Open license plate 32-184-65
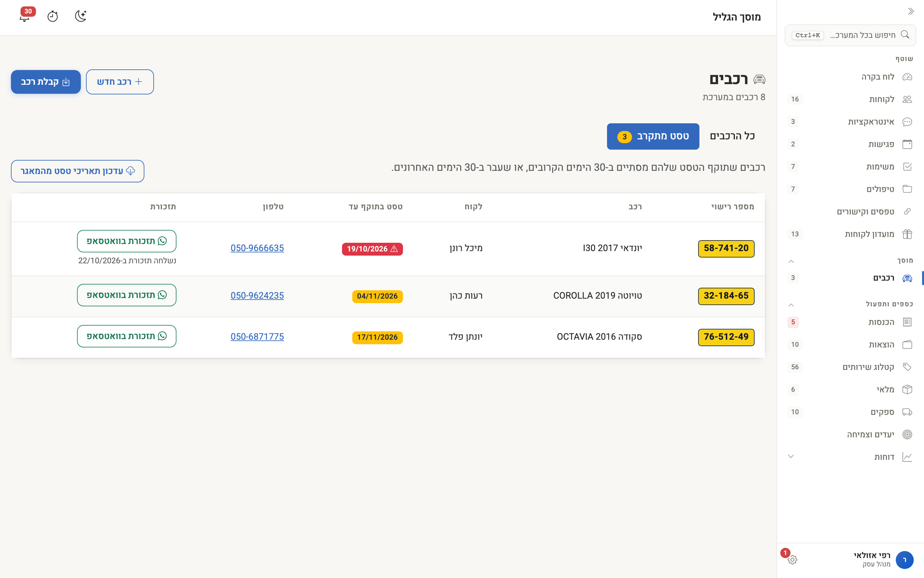This screenshot has height=578, width=924. [726, 296]
